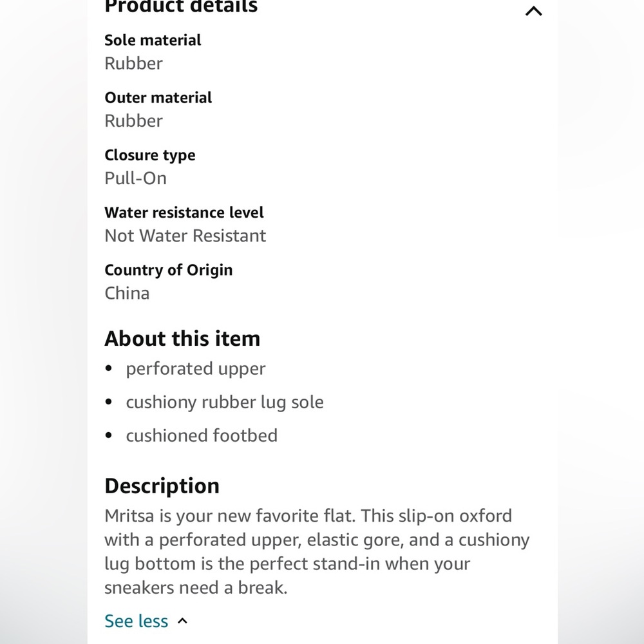Click the cushioned footbed bullet item
644x644 pixels.
click(x=202, y=436)
